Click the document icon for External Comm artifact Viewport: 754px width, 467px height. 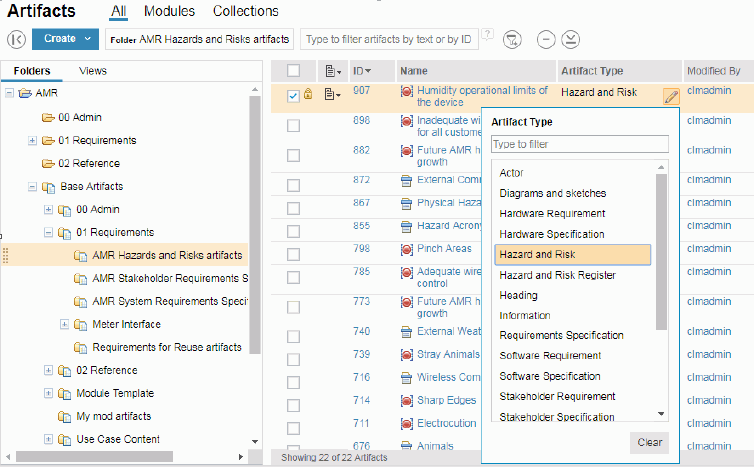point(406,180)
